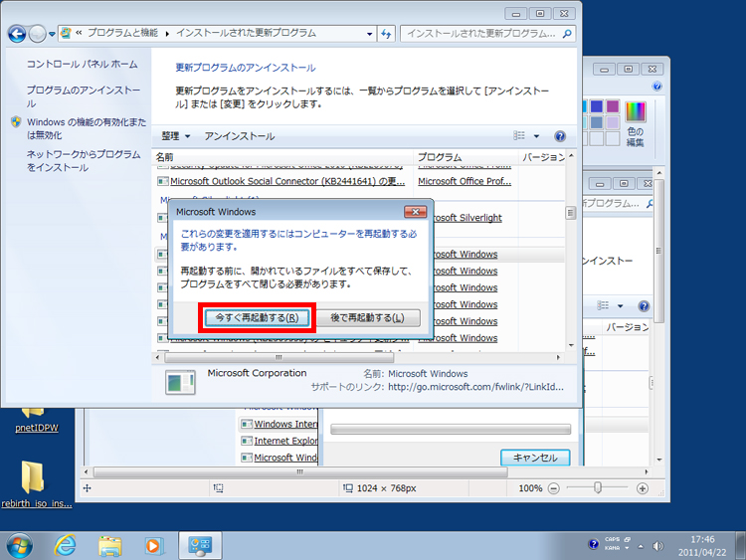Viewport: 746px width, 560px height.
Task: Click アンインストール in the toolbar
Action: (240, 136)
